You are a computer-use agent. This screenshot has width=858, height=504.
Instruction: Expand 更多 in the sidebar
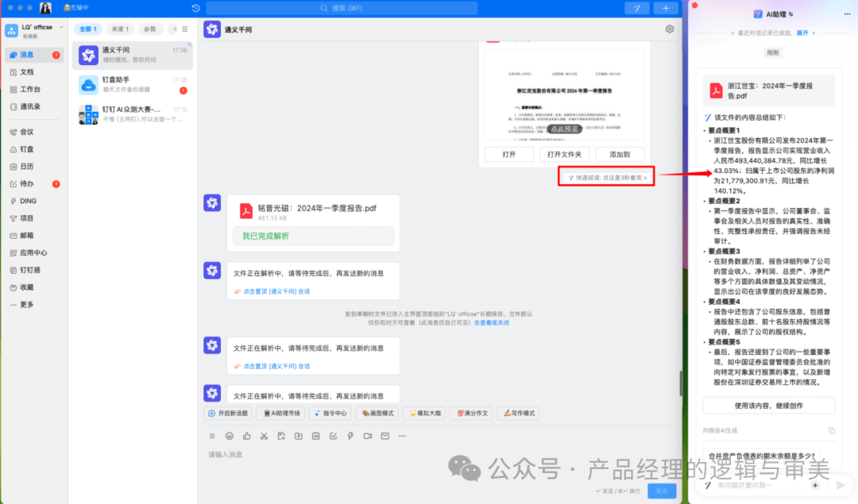coord(22,305)
